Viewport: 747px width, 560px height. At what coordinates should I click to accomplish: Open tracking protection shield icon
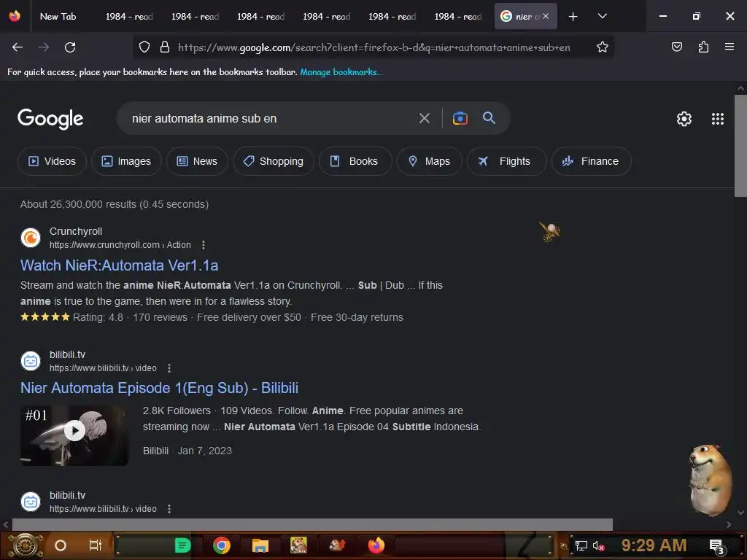[x=144, y=47]
